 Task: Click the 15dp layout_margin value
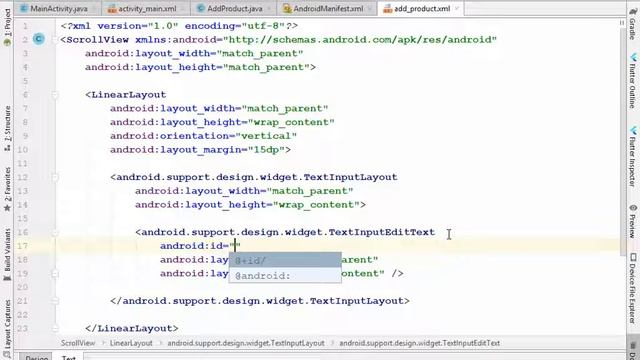tap(266, 150)
